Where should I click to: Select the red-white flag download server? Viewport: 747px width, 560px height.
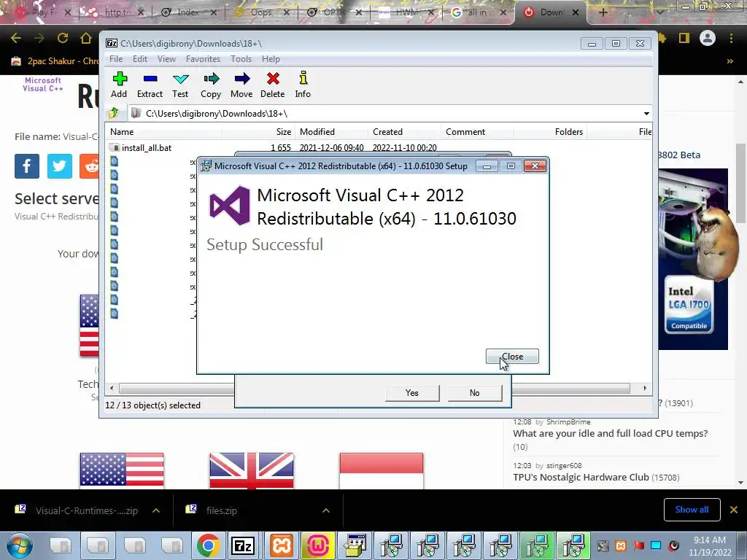pyautogui.click(x=381, y=470)
